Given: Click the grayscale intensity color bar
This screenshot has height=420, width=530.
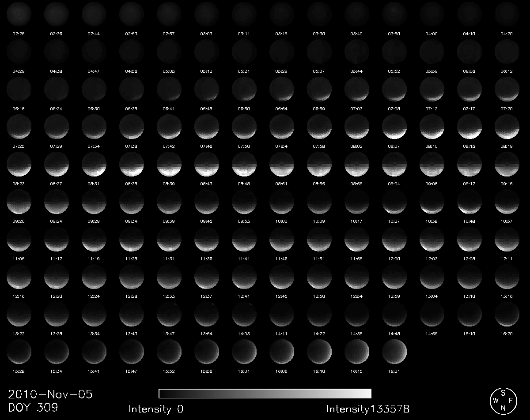Looking at the screenshot, I should 265,394.
